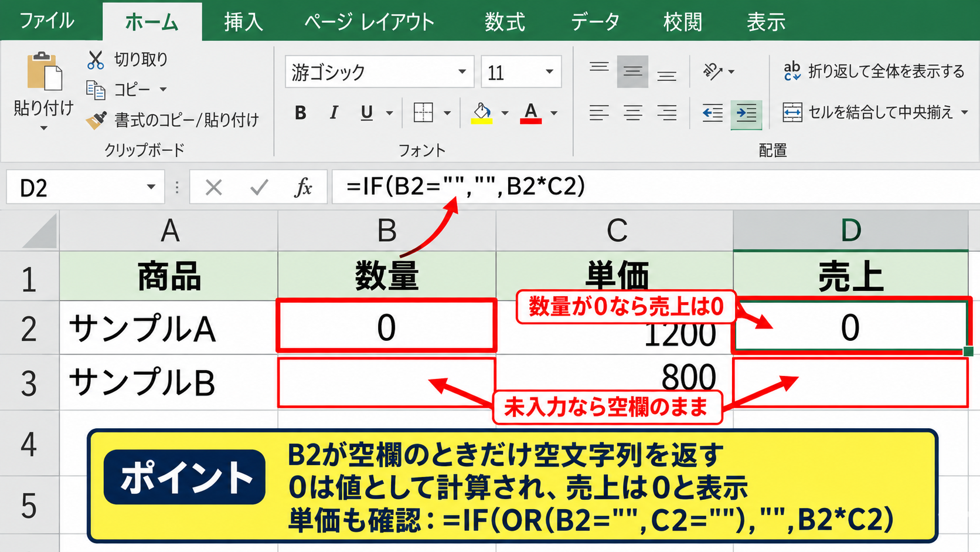The width and height of the screenshot is (980, 552).
Task: Click the Select All corner triangle
Action: coord(40,231)
